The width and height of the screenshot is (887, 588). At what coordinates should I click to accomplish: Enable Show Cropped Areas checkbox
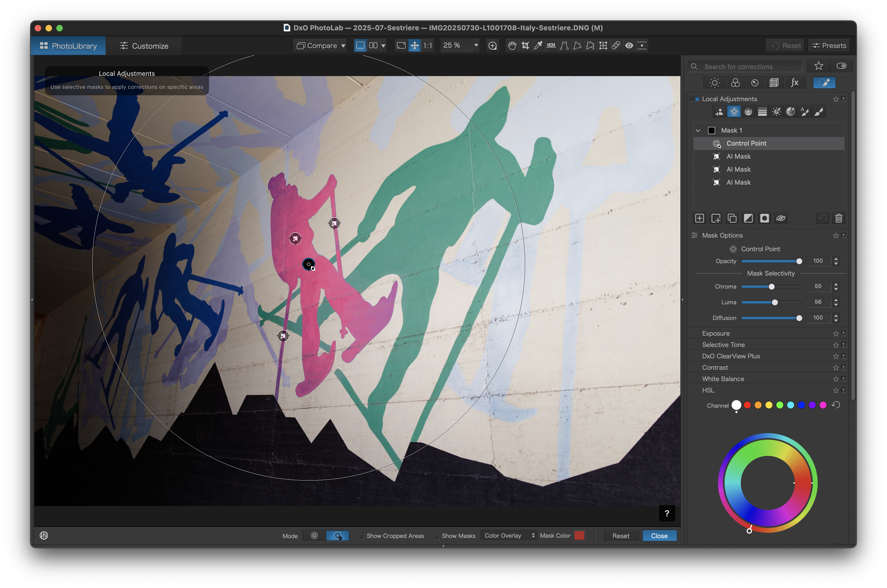pos(361,536)
